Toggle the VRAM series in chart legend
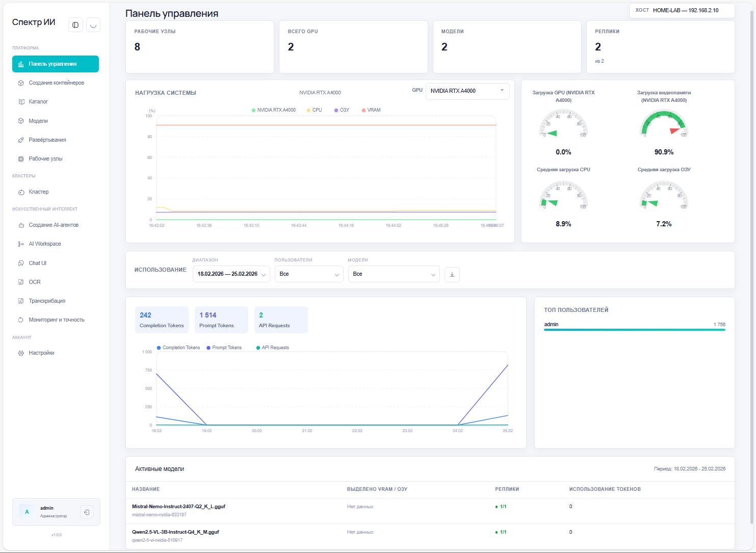756x553 pixels. 371,110
